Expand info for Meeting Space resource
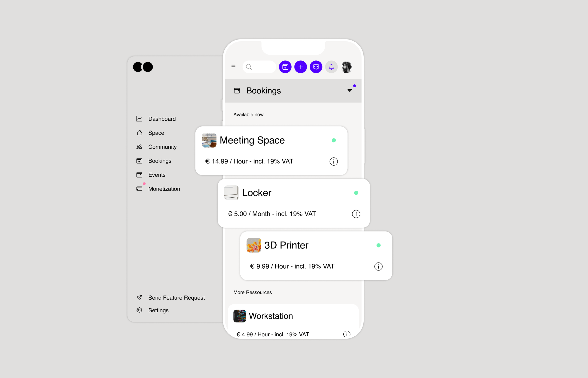This screenshot has width=588, height=378. (334, 161)
